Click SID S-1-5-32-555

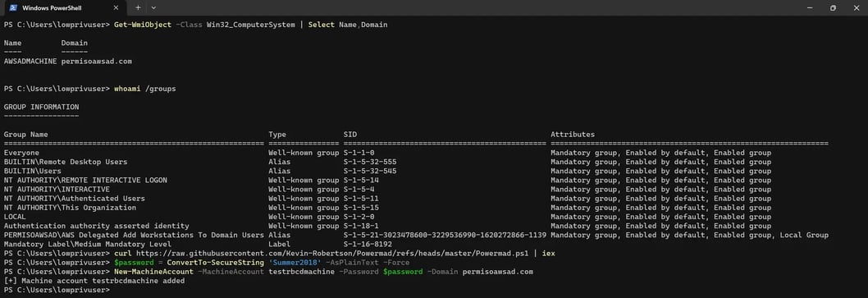point(370,162)
